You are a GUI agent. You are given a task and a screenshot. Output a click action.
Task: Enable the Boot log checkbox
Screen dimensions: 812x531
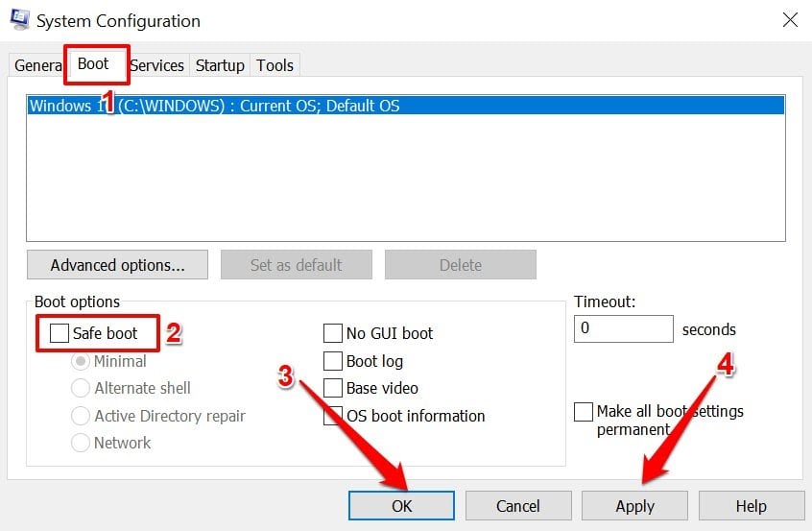coord(332,361)
